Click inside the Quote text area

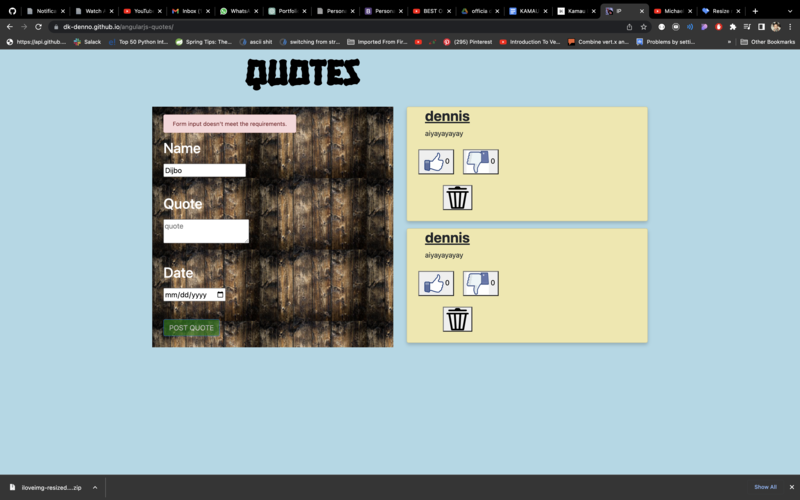[206, 231]
